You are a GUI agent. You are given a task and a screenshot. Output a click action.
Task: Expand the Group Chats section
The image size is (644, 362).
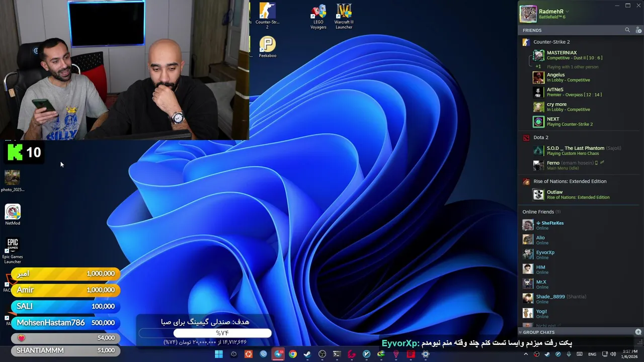[x=538, y=332]
